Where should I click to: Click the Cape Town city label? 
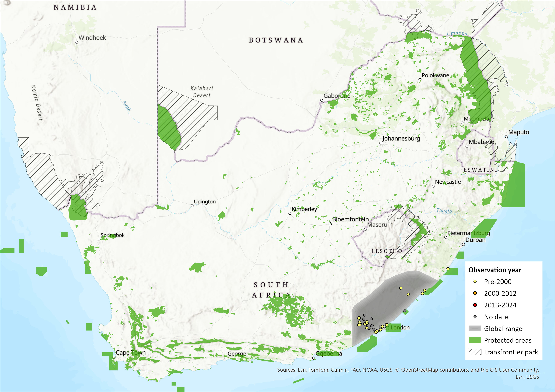click(x=131, y=352)
